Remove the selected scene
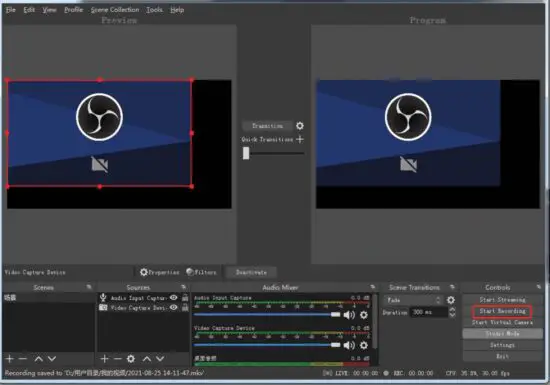550x385 pixels. [x=23, y=359]
